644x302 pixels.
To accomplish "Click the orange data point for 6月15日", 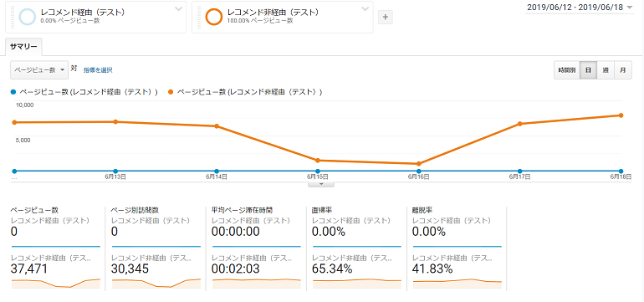I will [318, 161].
